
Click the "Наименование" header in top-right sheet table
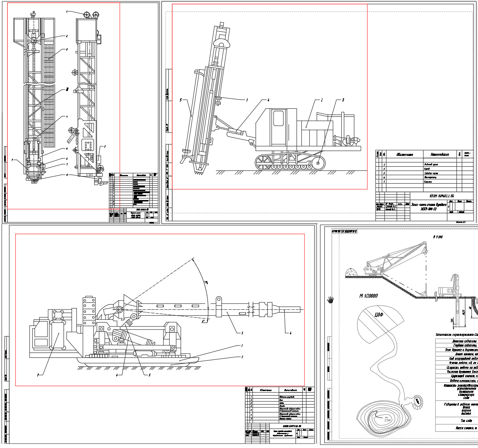tap(440, 154)
